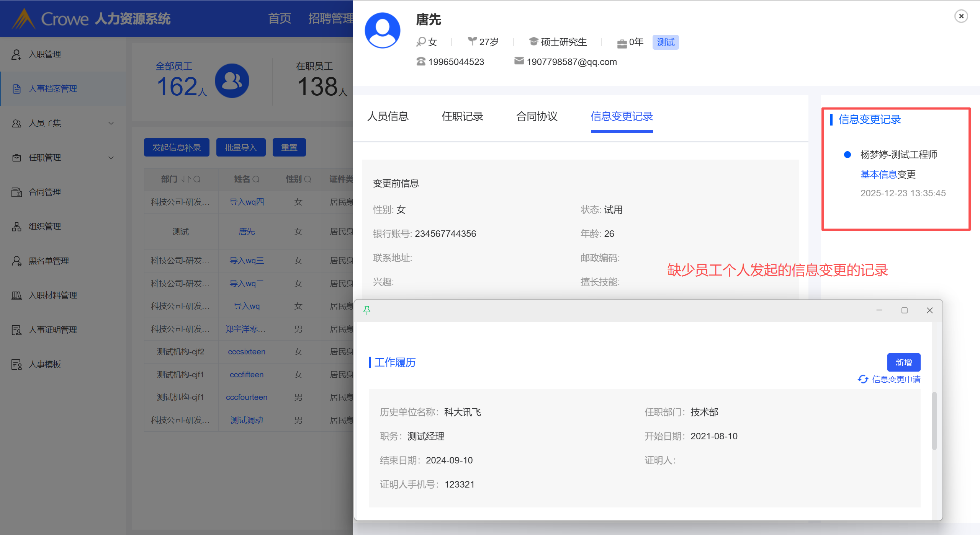Switch to the 任职记录 tab

pos(462,116)
